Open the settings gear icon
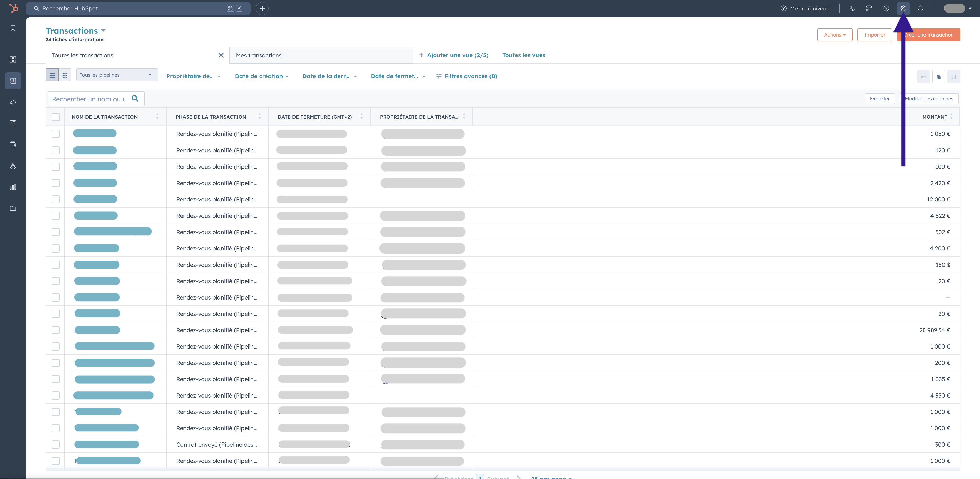The width and height of the screenshot is (980, 479). (903, 8)
